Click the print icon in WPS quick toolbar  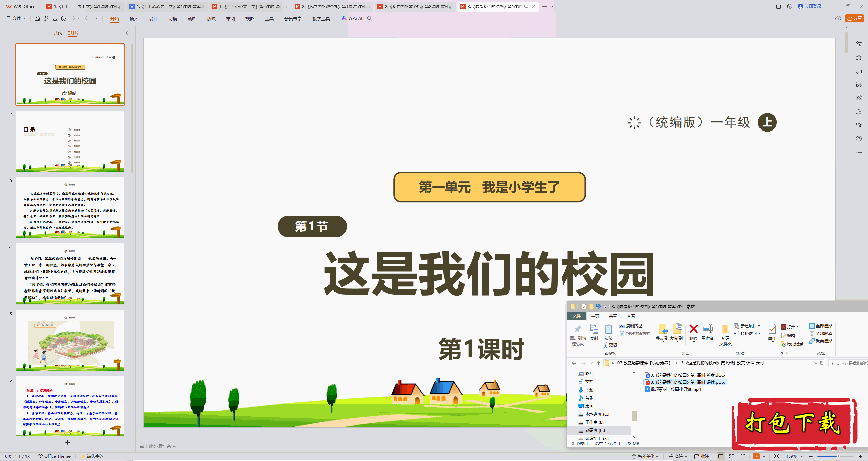coord(55,18)
